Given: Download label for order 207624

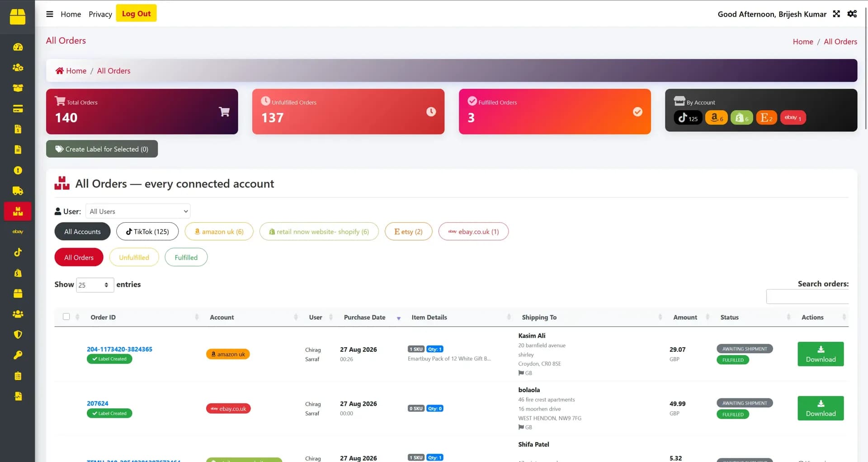Looking at the screenshot, I should click(x=821, y=408).
